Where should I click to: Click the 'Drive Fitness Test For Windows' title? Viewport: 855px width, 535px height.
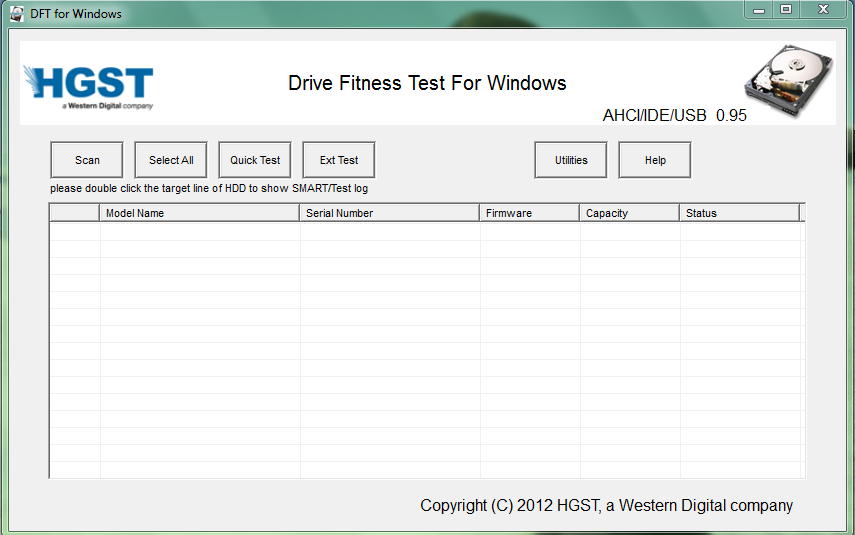(427, 83)
